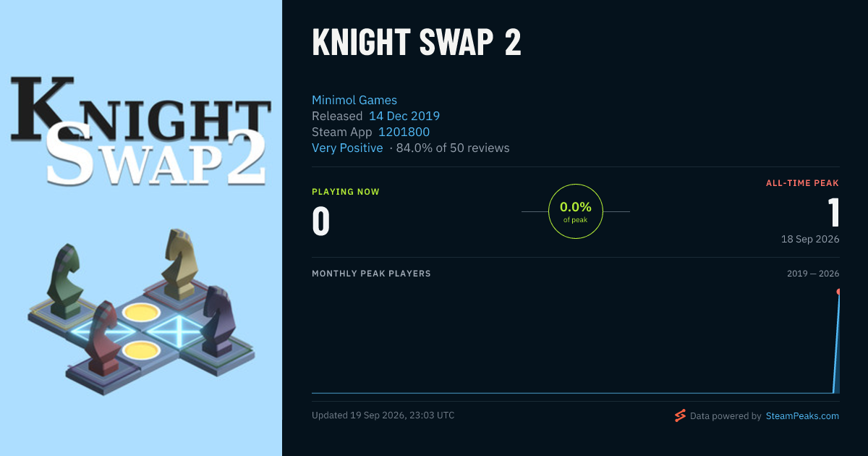868x456 pixels.
Task: Click the green knight chess piece
Action: pyautogui.click(x=64, y=281)
